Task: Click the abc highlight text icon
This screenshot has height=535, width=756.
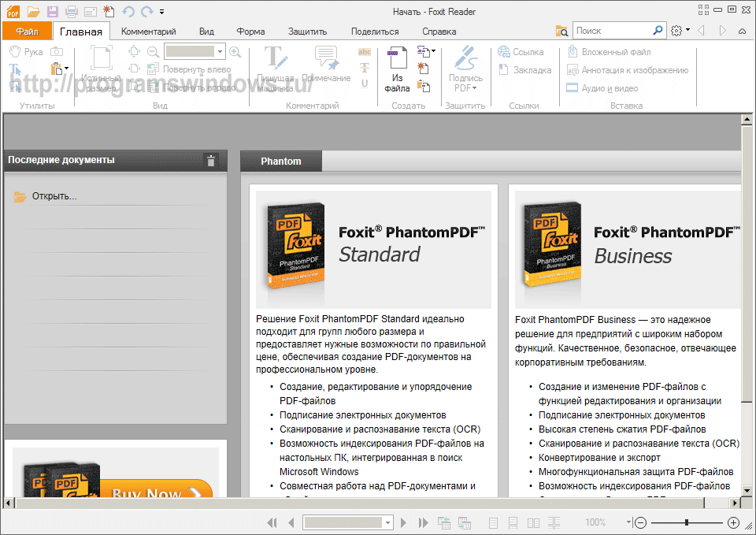Action: tap(365, 52)
